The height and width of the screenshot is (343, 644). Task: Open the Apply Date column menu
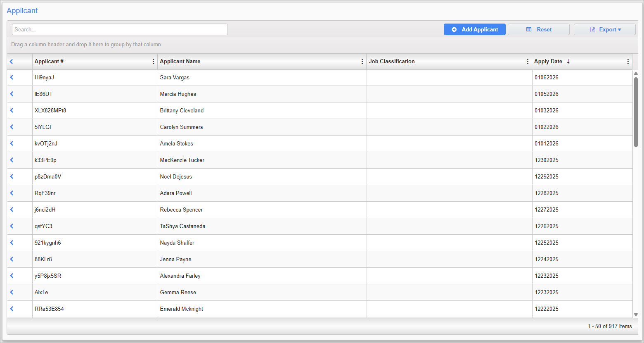pyautogui.click(x=628, y=61)
